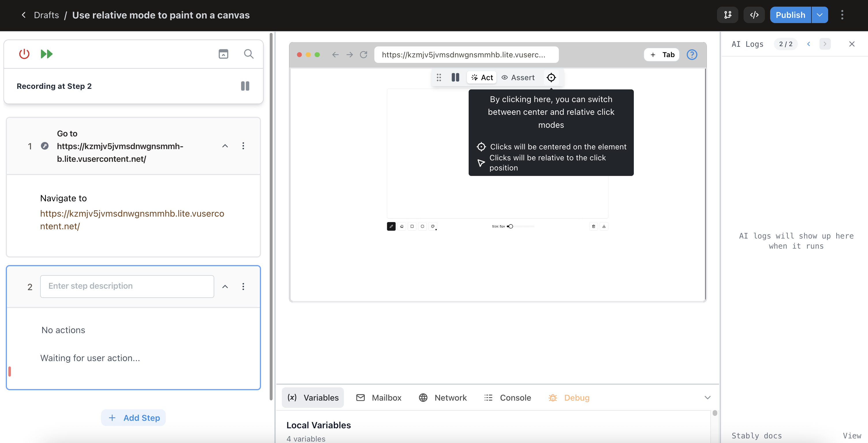Click the Add Step button
The image size is (868, 443).
[133, 418]
